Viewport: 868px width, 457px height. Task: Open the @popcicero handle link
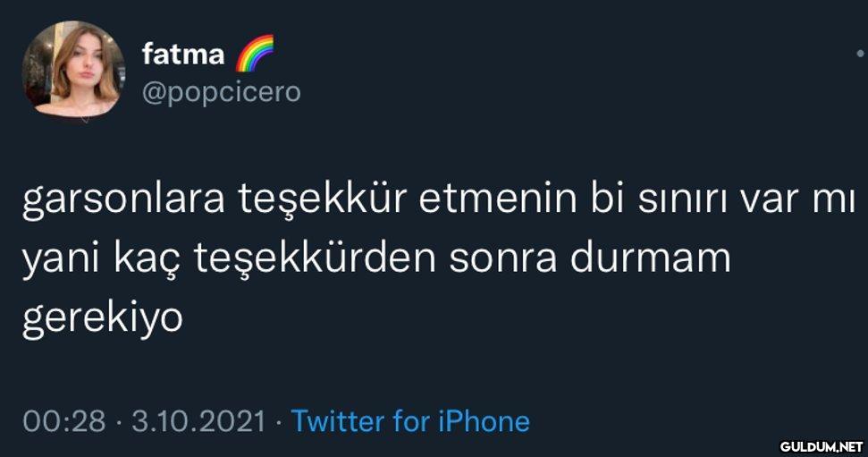(221, 91)
